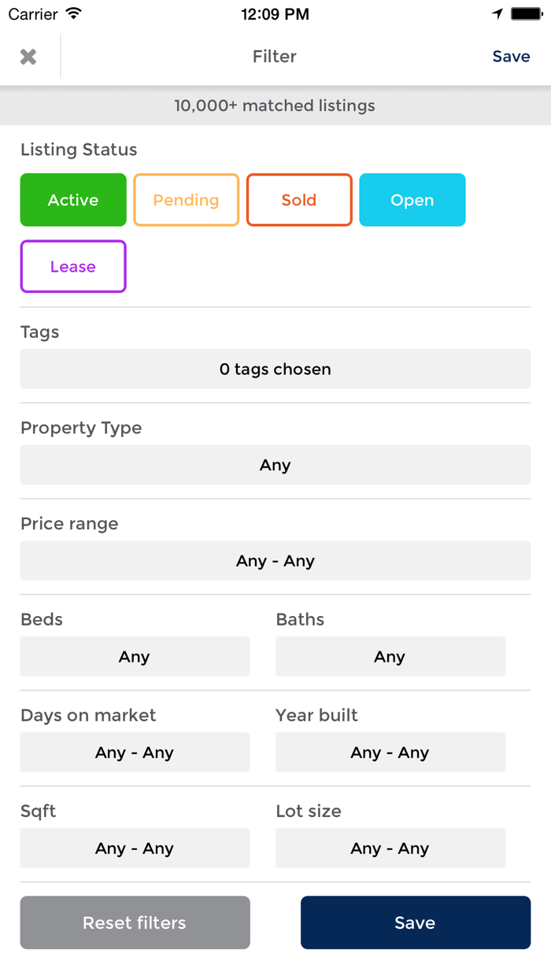This screenshot has width=551, height=980.
Task: Open the tags chooser showing 0 tags chosen
Action: coord(275,368)
